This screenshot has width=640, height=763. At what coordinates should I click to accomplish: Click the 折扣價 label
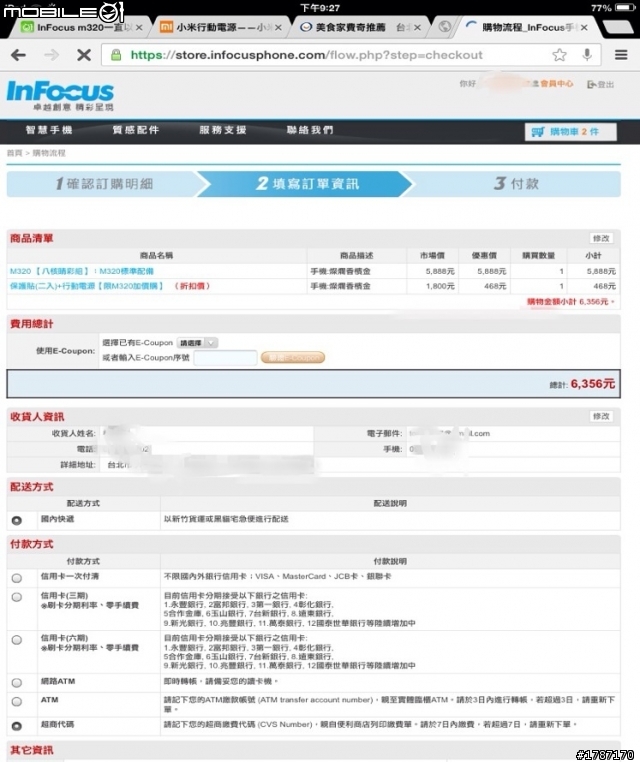click(192, 286)
